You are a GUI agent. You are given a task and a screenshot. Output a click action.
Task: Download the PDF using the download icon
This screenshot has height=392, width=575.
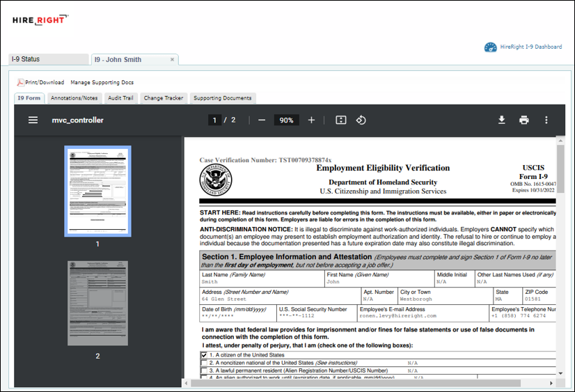(501, 120)
